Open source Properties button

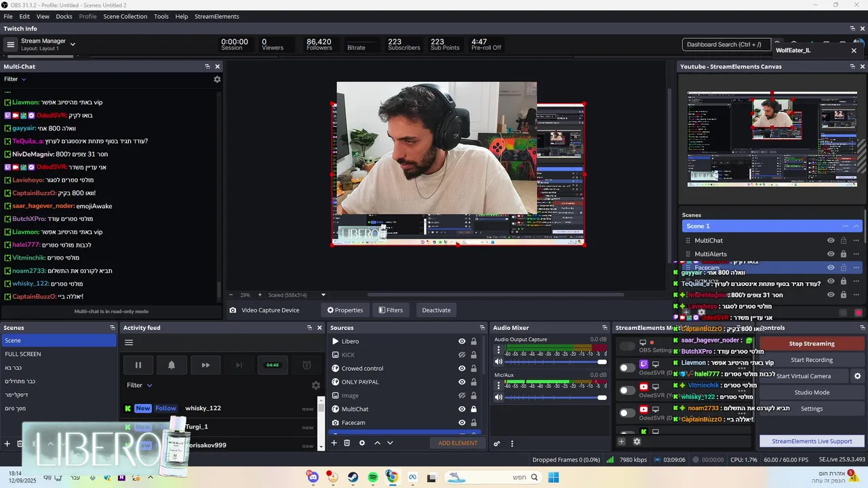pos(345,310)
